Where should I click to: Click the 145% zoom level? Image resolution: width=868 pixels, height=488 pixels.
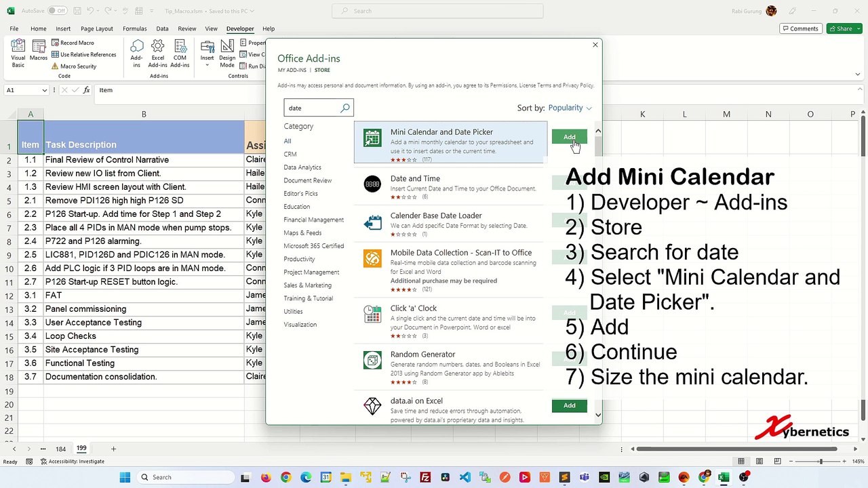[857, 462]
